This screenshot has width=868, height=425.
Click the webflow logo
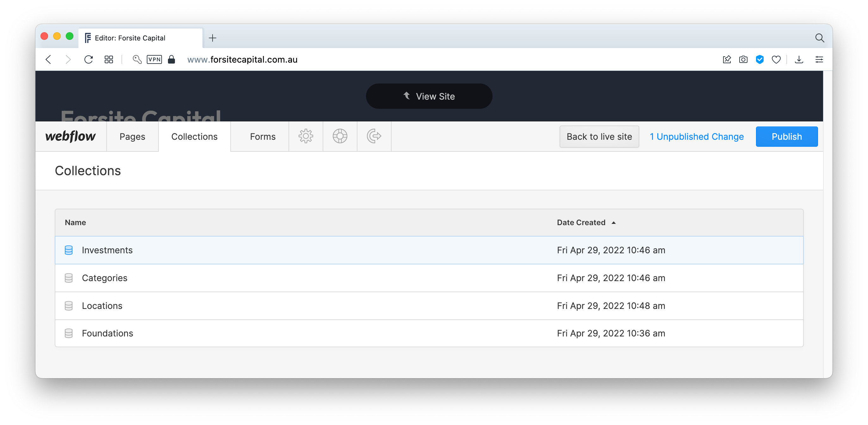pyautogui.click(x=71, y=136)
